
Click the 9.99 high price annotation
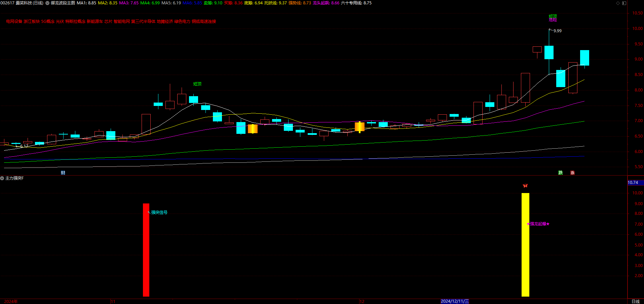[557, 31]
